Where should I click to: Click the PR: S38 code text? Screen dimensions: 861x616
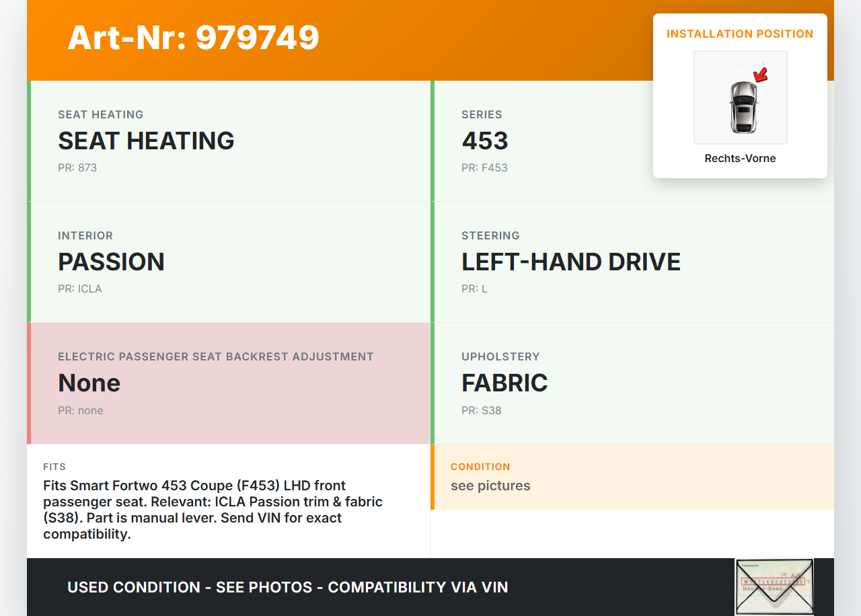click(x=482, y=410)
